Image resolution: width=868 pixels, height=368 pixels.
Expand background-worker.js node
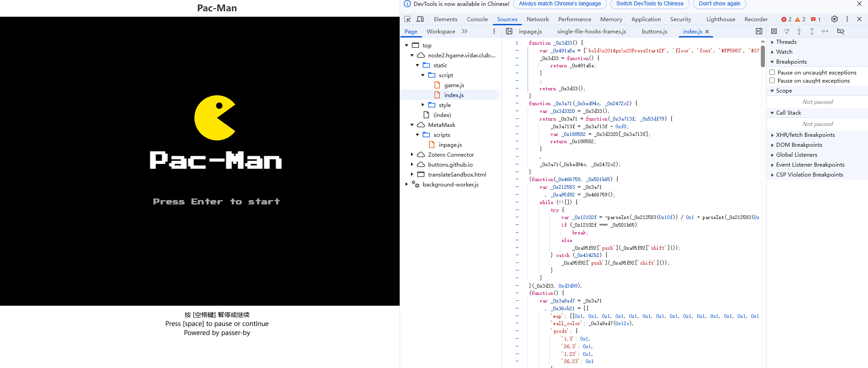pyautogui.click(x=406, y=184)
